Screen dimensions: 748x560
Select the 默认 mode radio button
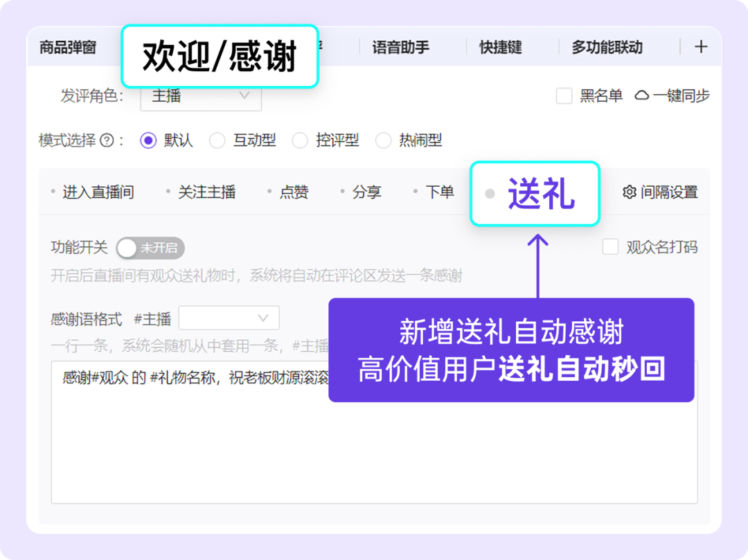pyautogui.click(x=148, y=141)
